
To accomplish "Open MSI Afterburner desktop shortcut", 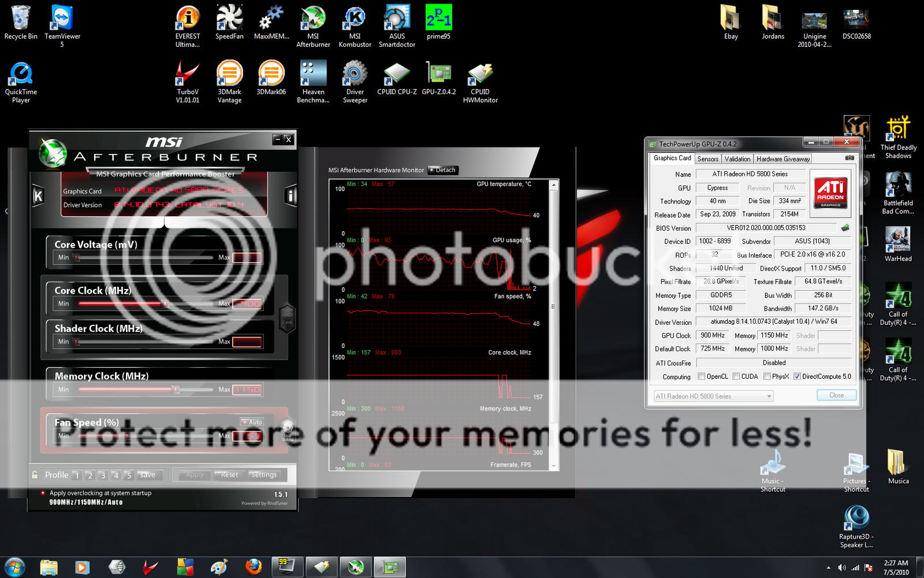I will coord(313,27).
